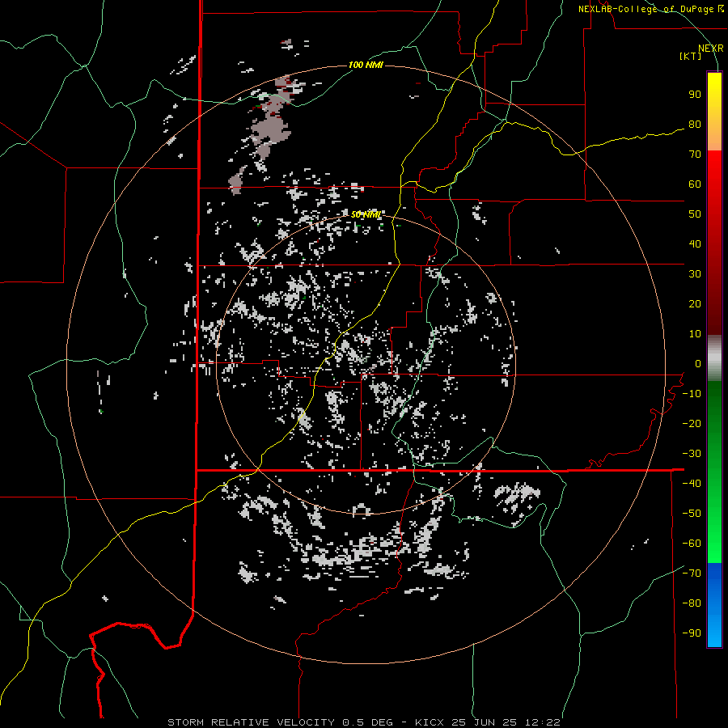Click the 10 knot label on the scale
Viewport: 728px width, 728px height.
coord(695,334)
